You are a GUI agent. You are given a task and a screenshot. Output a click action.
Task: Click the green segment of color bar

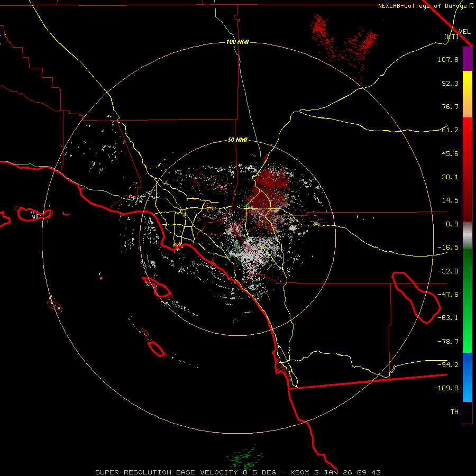[x=467, y=300]
